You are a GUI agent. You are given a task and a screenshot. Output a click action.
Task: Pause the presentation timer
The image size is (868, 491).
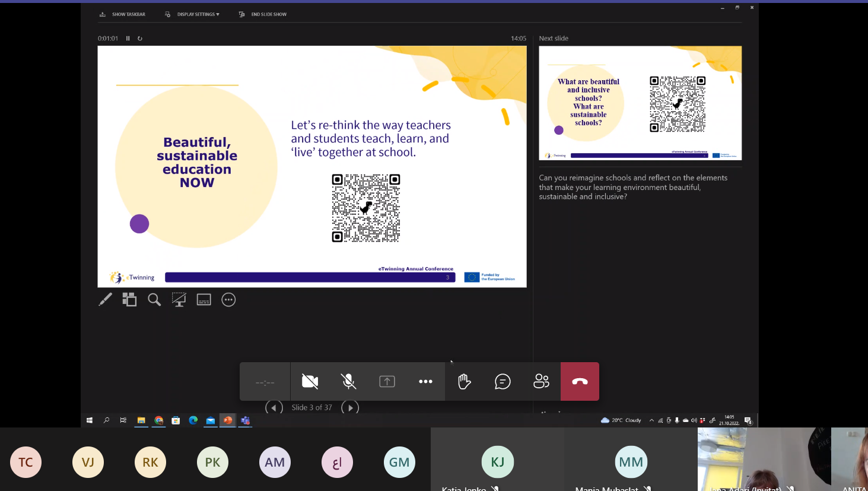click(x=128, y=38)
